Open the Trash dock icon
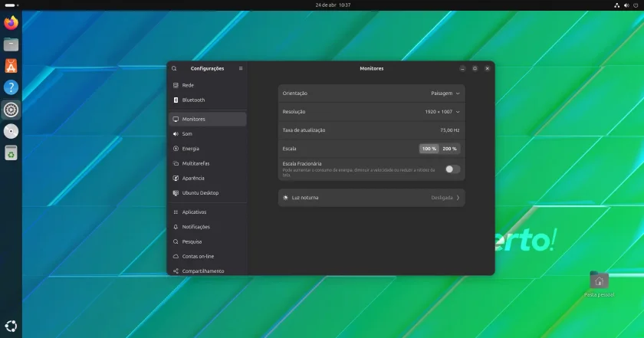The width and height of the screenshot is (644, 338). pos(11,153)
